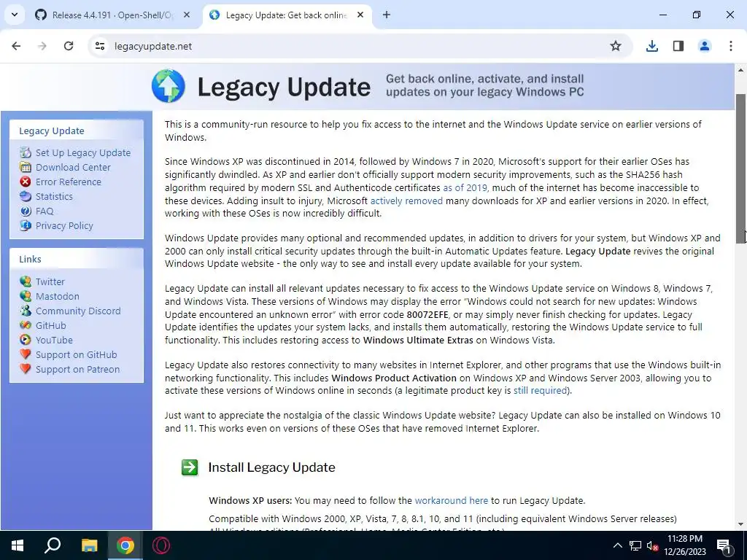Click the YouTube media icon

pos(26,340)
